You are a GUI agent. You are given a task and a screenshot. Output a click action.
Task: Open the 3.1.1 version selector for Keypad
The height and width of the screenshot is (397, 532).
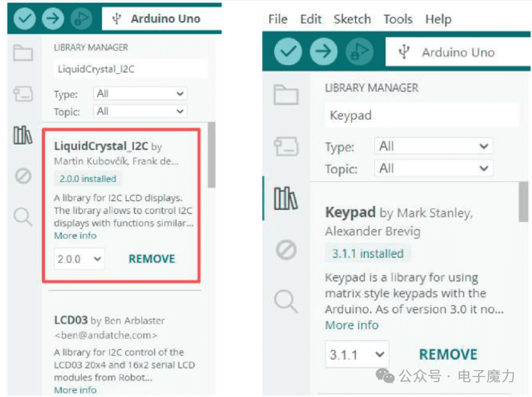click(357, 355)
